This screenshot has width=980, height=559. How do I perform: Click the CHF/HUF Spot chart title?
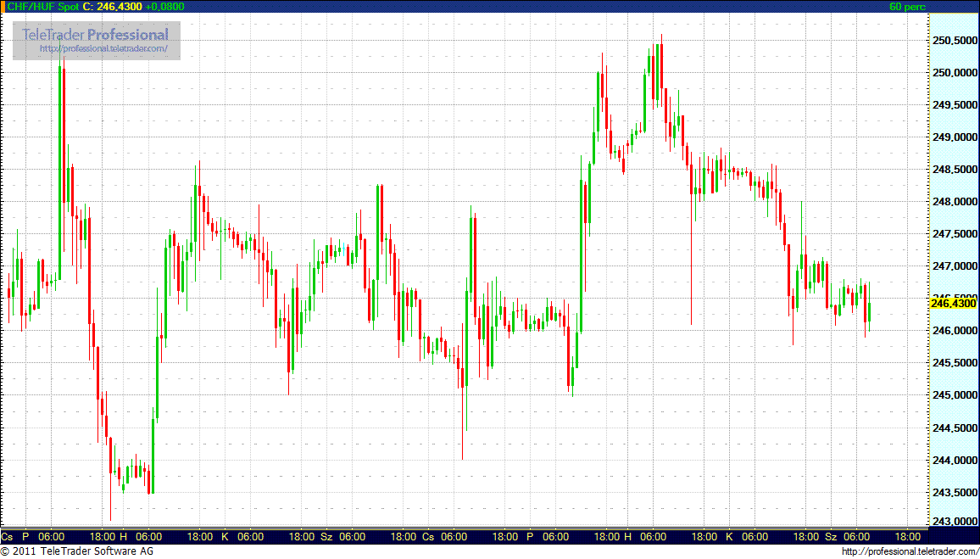tap(42, 6)
